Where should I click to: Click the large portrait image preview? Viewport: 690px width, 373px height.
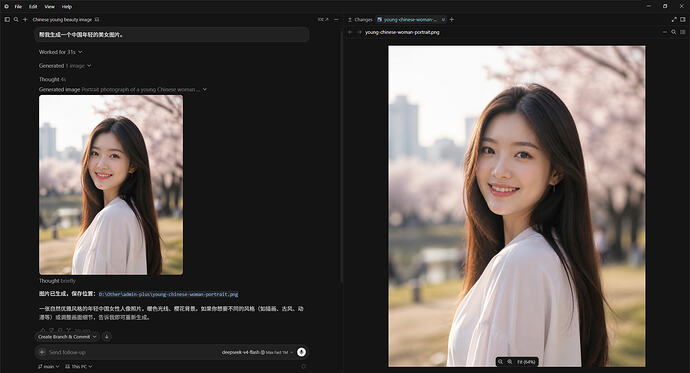click(x=517, y=206)
